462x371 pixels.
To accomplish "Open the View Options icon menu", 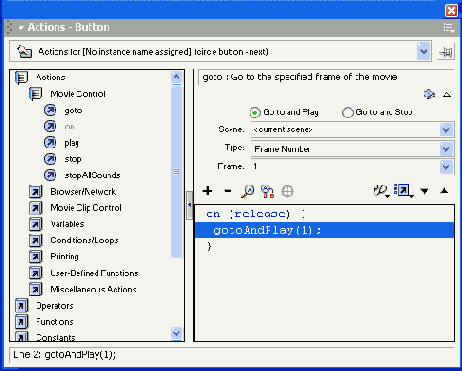I will (404, 191).
